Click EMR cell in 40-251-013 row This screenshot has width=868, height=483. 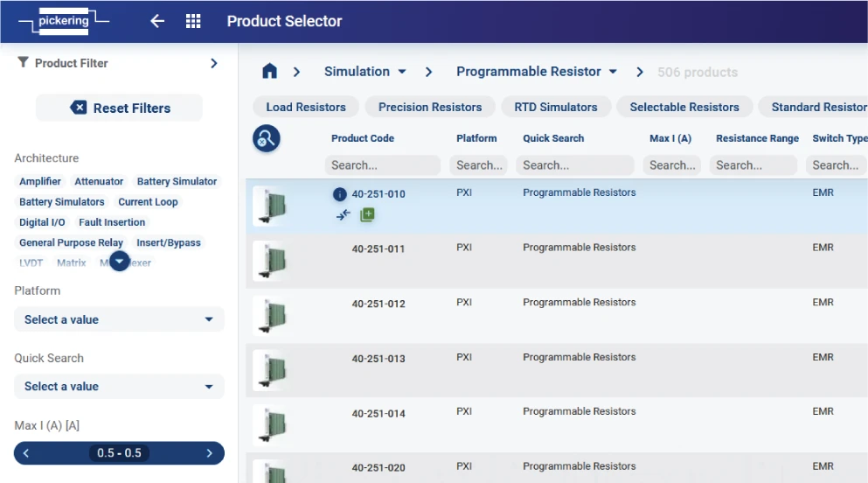point(823,357)
